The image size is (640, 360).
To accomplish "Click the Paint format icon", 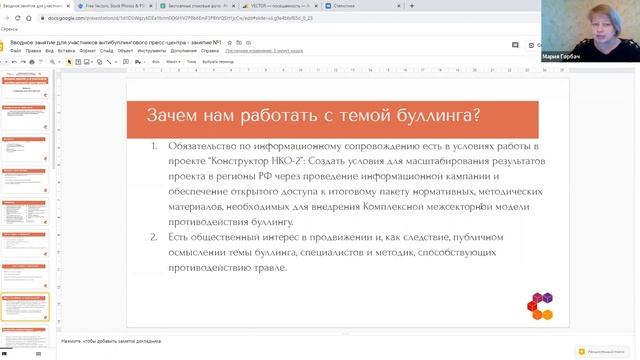I will (x=41, y=62).
